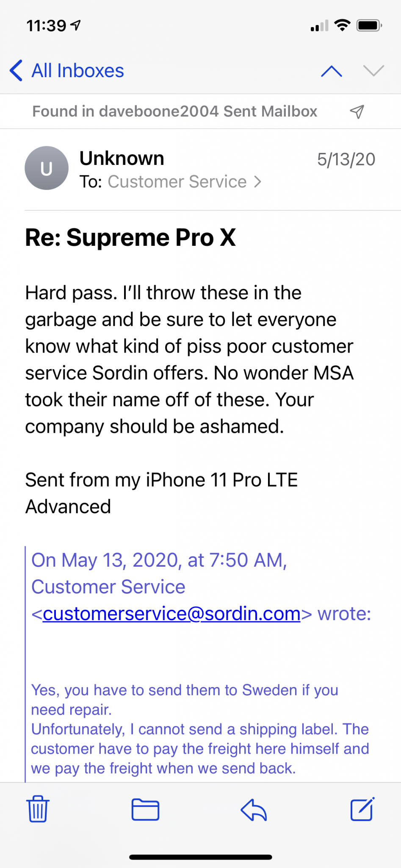Show previous message with up arrow
The image size is (401, 868).
(x=332, y=71)
